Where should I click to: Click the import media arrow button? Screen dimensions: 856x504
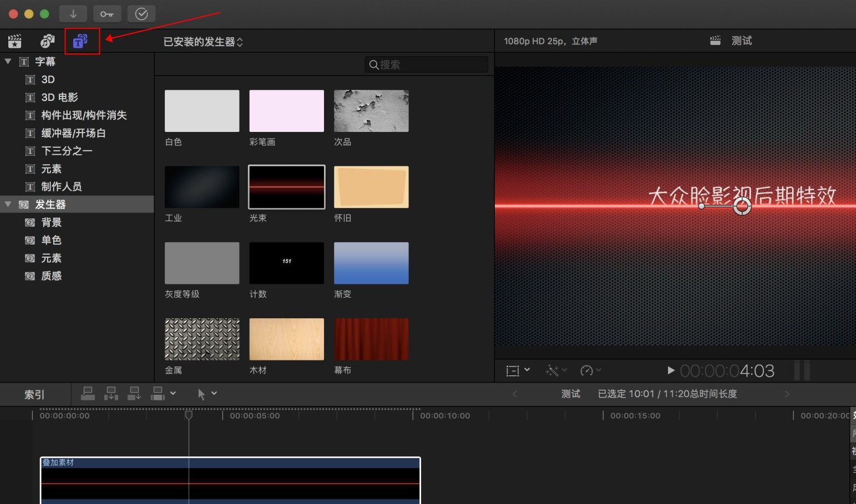tap(73, 14)
